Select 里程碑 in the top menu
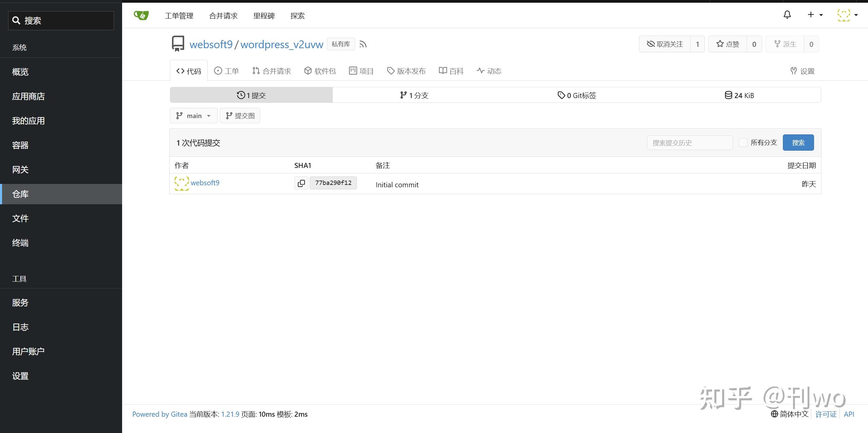 pos(264,16)
